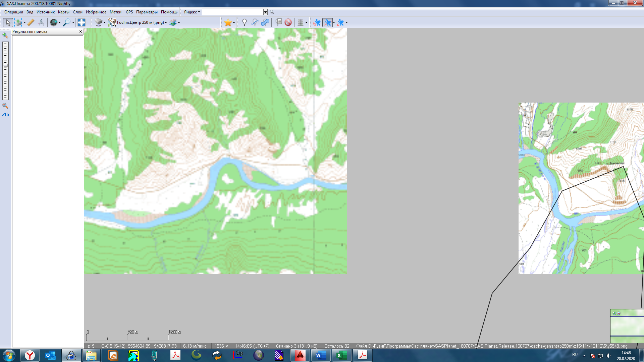Add a new placemark point
Viewport: 644px width, 362px height.
(x=245, y=22)
